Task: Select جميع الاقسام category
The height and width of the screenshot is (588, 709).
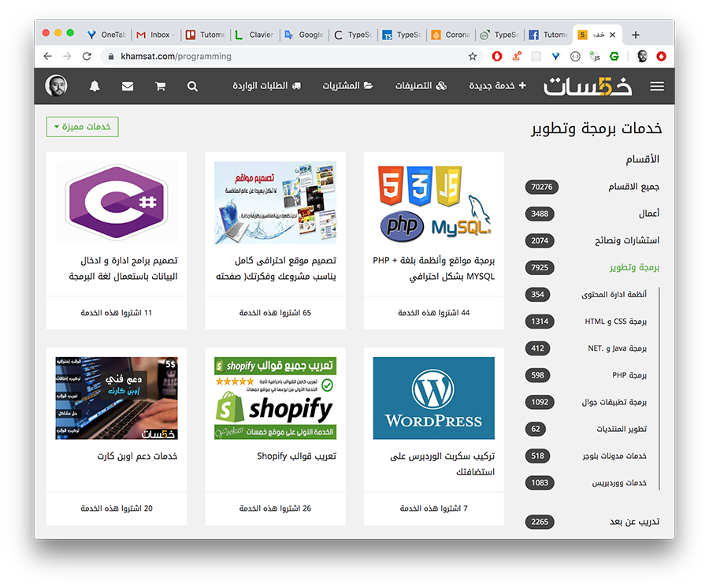Action: point(634,187)
